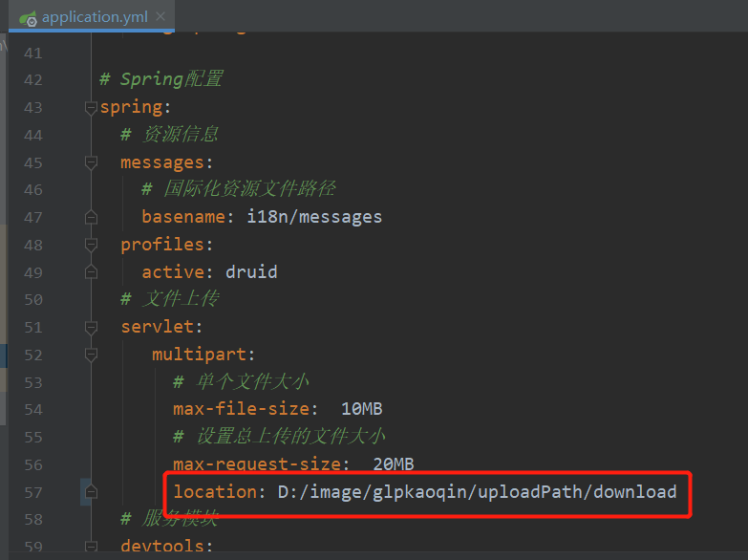This screenshot has width=748, height=560.
Task: Collapse the profiles: block fold marker
Action: [x=91, y=246]
